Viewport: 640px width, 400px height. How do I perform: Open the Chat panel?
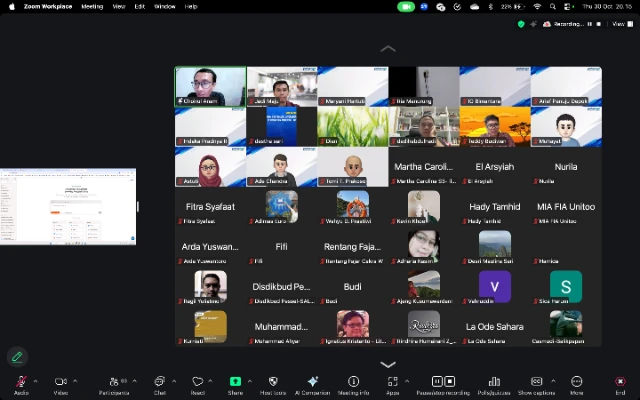(160, 385)
